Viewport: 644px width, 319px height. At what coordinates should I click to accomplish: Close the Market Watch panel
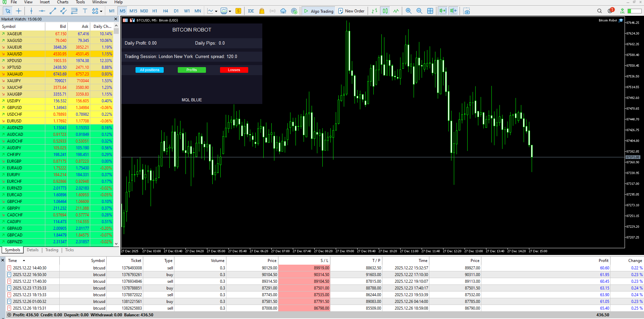pos(116,19)
